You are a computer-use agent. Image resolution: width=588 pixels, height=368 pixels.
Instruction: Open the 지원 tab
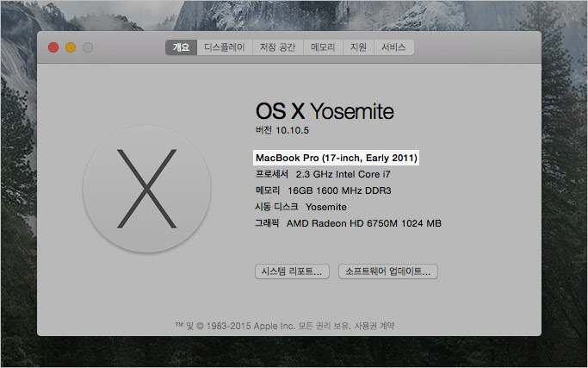(358, 47)
